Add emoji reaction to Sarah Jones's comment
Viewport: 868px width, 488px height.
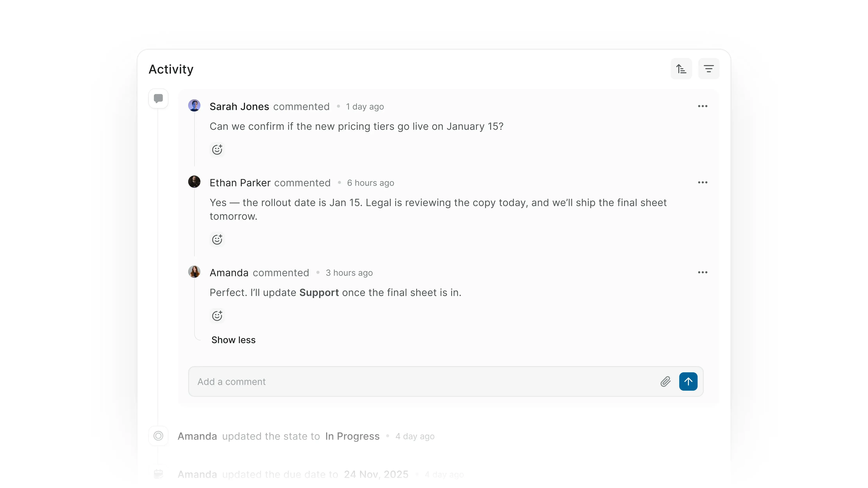pos(217,149)
